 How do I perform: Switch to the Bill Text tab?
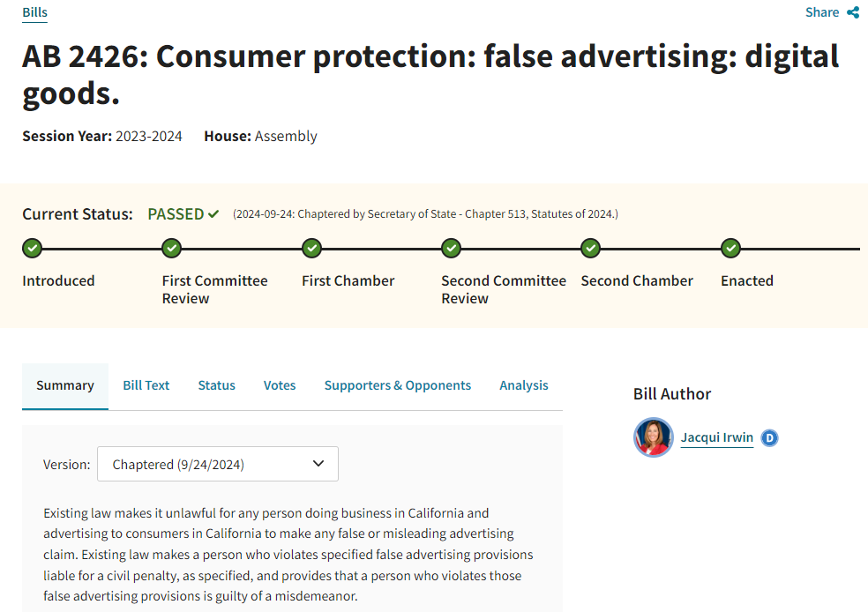146,385
